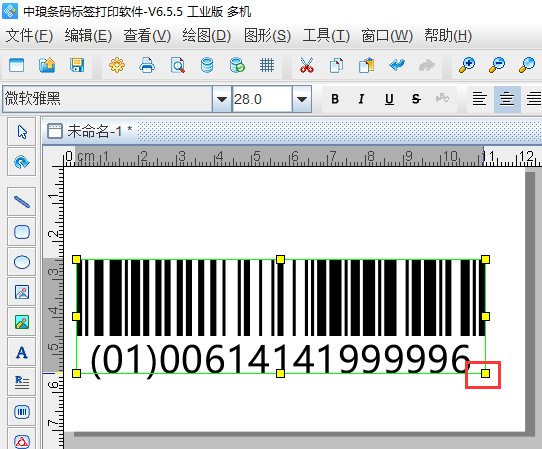Align text center
This screenshot has width=542, height=449.
click(507, 99)
